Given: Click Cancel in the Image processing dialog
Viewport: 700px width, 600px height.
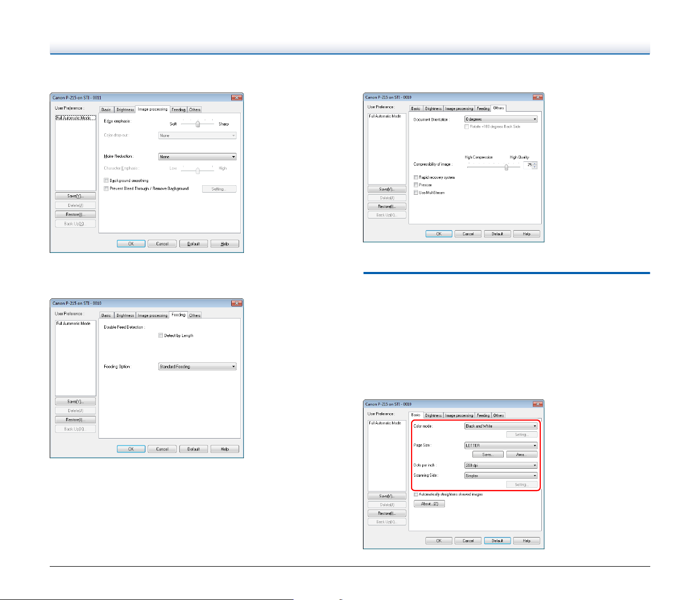Looking at the screenshot, I should click(162, 244).
